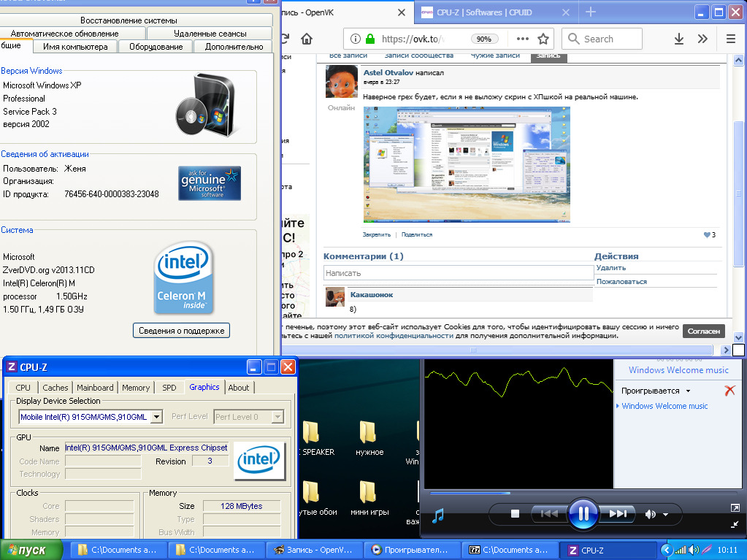The width and height of the screenshot is (747, 560).
Task: Clear playlist using the red X icon
Action: click(729, 391)
